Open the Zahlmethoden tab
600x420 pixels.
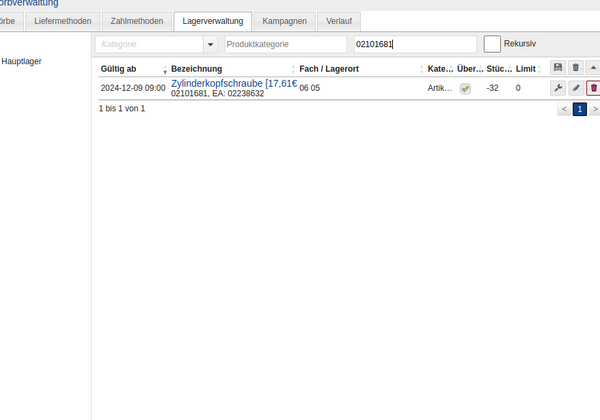[x=137, y=21]
